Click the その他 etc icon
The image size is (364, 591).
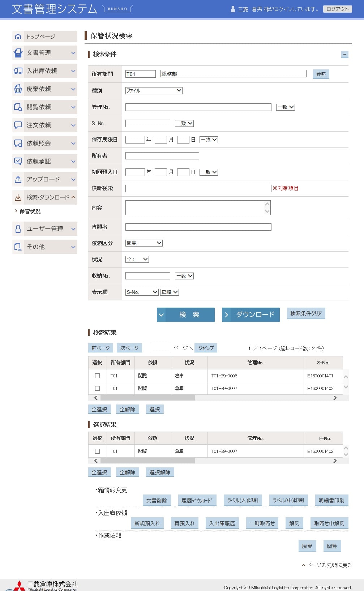pos(18,247)
